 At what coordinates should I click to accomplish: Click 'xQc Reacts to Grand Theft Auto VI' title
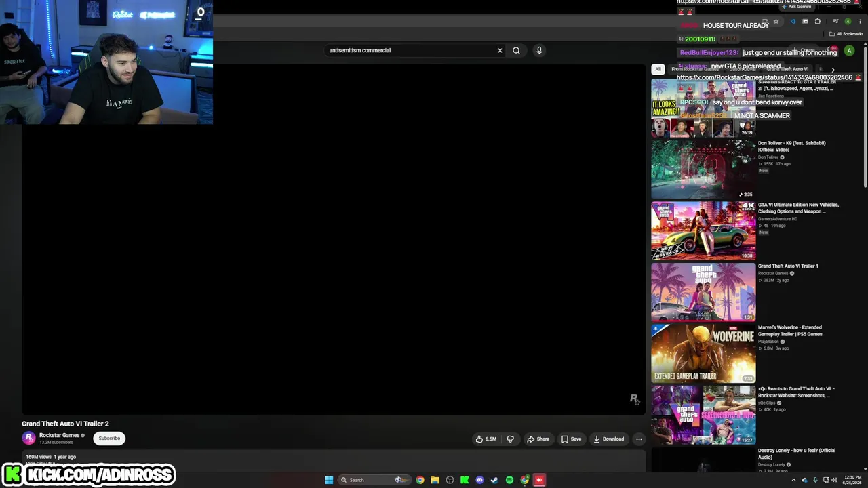point(796,392)
